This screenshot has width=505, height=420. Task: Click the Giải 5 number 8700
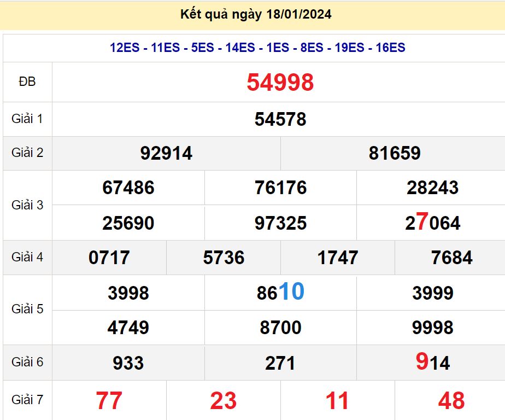click(x=280, y=328)
